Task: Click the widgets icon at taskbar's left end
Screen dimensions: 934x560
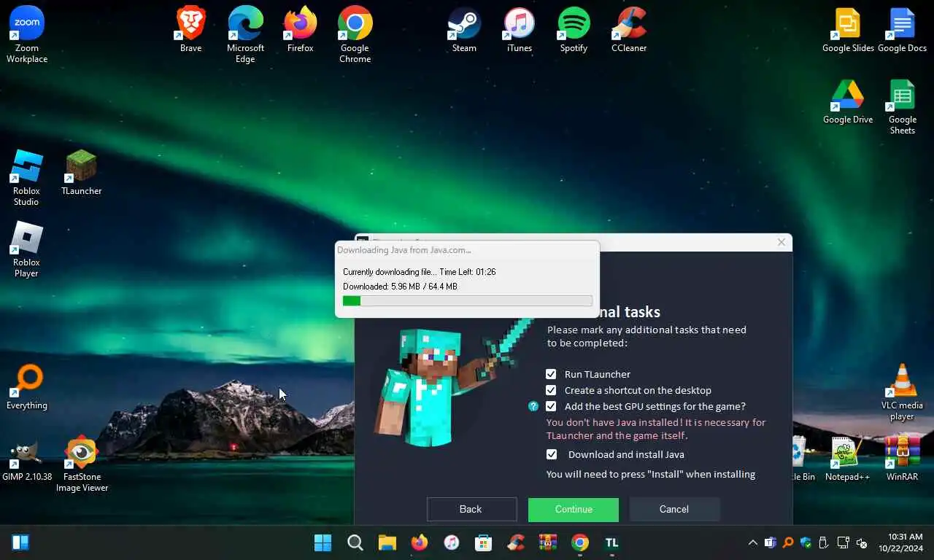Action: pyautogui.click(x=20, y=542)
